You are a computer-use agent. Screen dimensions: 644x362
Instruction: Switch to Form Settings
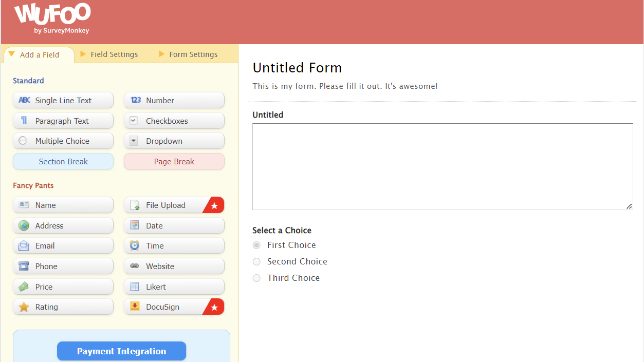(193, 54)
